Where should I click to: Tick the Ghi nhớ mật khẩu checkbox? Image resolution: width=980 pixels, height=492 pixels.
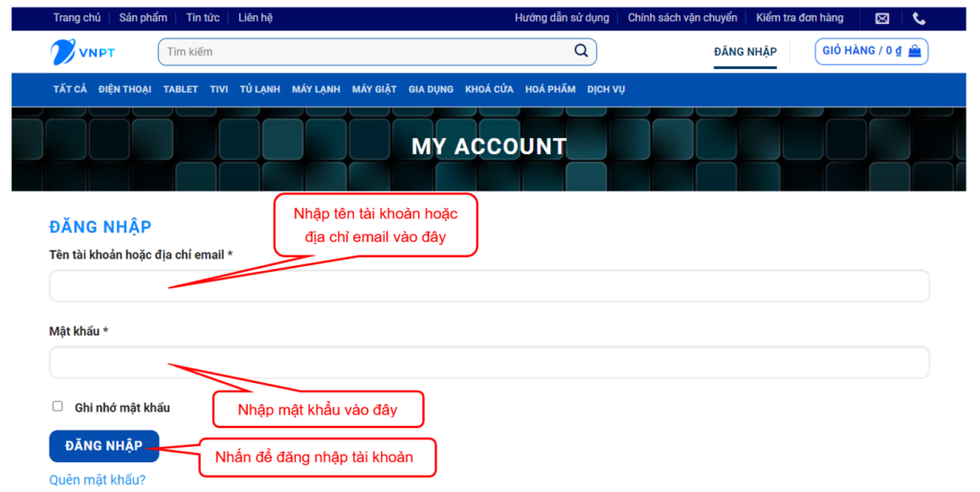click(x=57, y=407)
